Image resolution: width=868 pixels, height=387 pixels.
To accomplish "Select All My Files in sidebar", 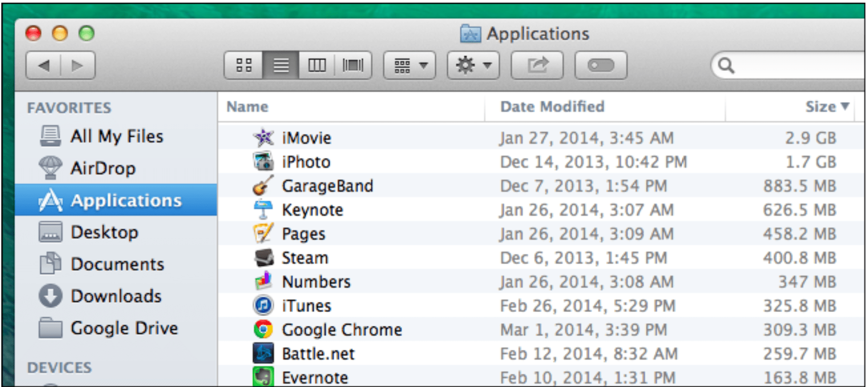I will (x=116, y=136).
